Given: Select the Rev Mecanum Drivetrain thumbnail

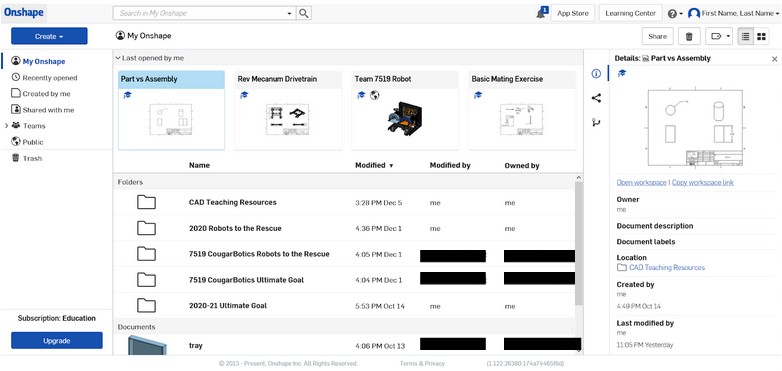Looking at the screenshot, I should [x=288, y=120].
